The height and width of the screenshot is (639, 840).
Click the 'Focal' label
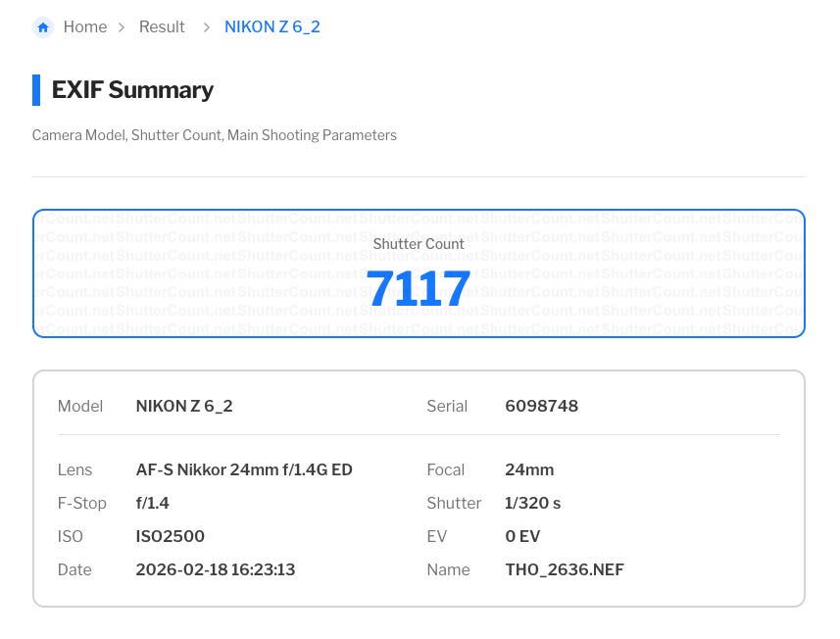click(446, 469)
